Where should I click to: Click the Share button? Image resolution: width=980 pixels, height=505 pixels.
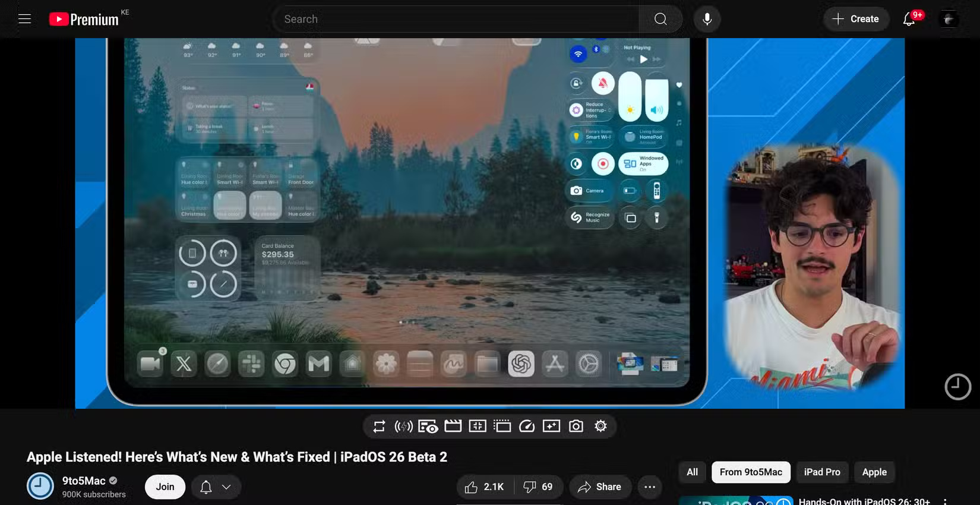tap(600, 487)
